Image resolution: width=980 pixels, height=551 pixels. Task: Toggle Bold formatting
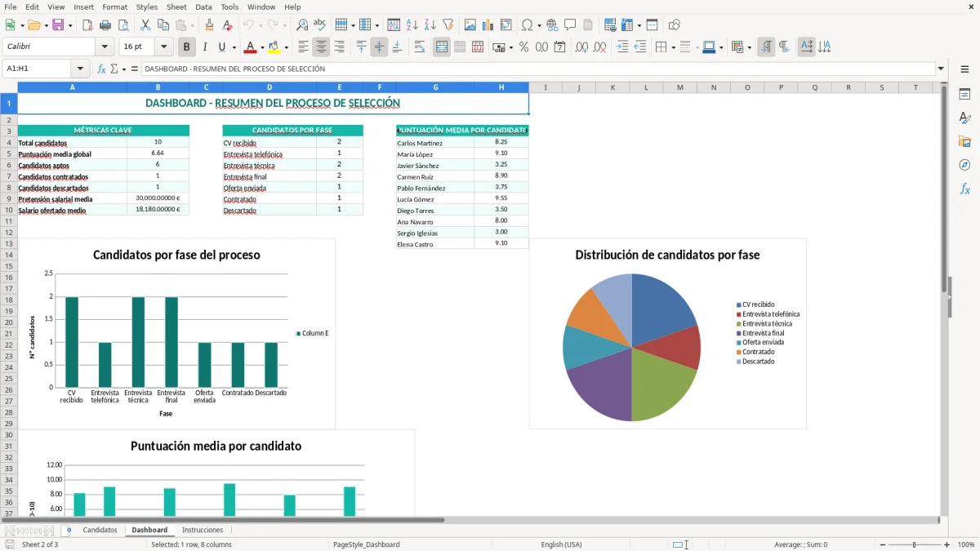click(187, 47)
